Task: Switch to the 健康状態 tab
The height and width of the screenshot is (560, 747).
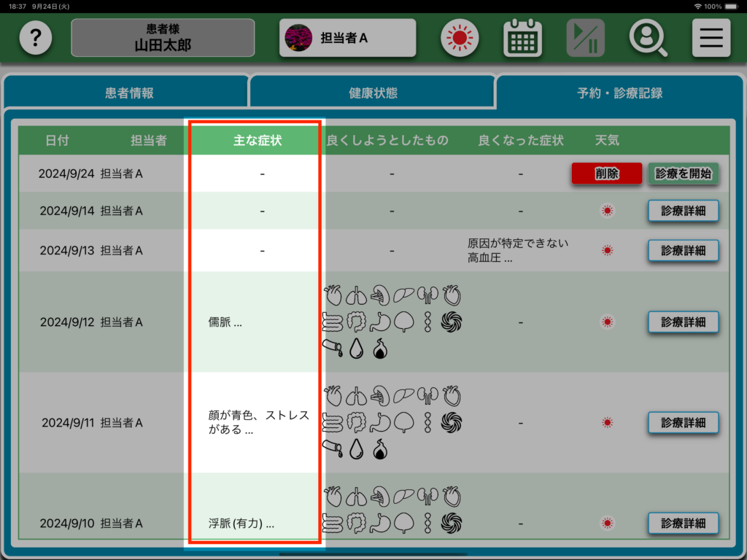Action: (373, 93)
